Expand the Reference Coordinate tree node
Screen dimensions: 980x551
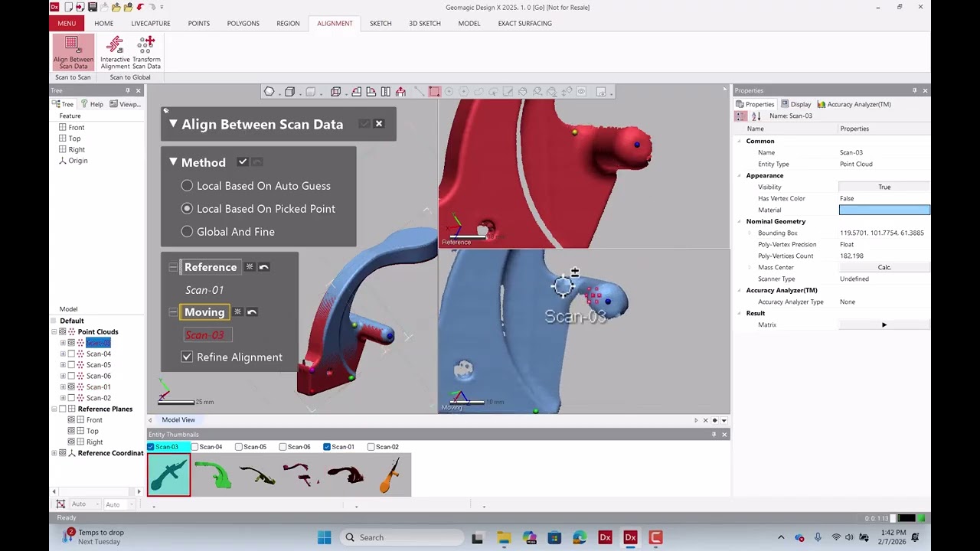point(54,453)
